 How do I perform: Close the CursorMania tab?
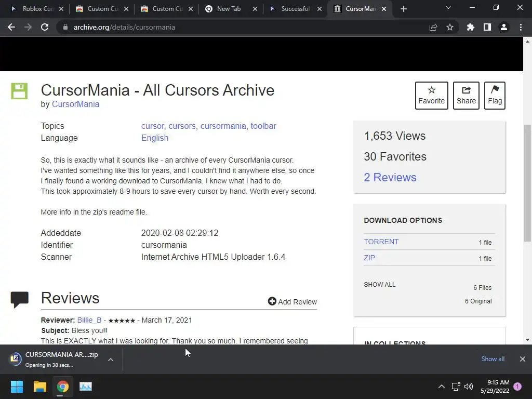(384, 9)
